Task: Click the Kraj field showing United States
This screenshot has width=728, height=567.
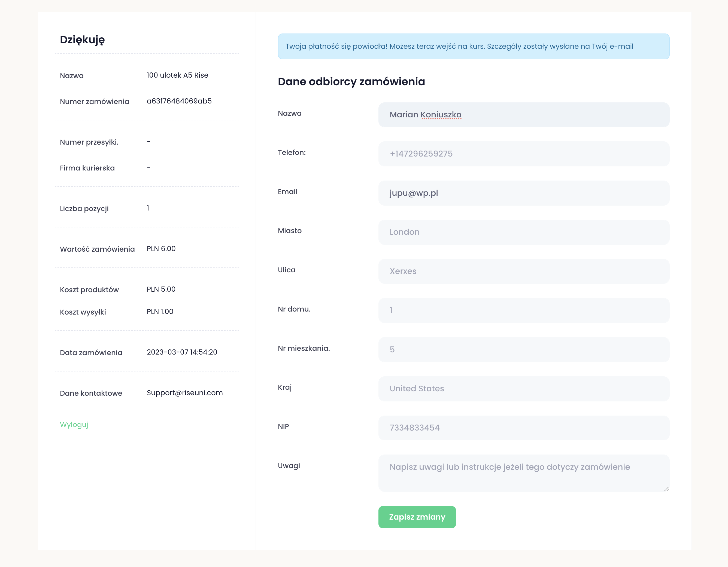Action: pos(523,388)
